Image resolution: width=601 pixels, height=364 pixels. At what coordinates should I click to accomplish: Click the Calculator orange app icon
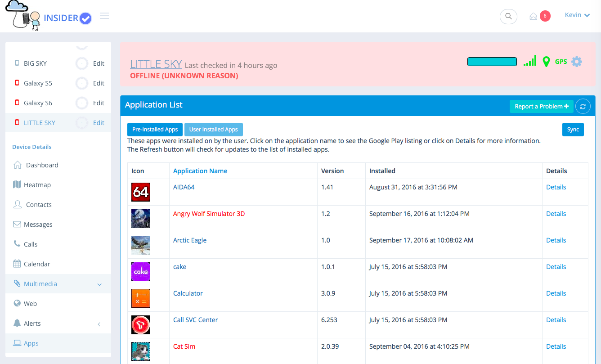click(141, 298)
